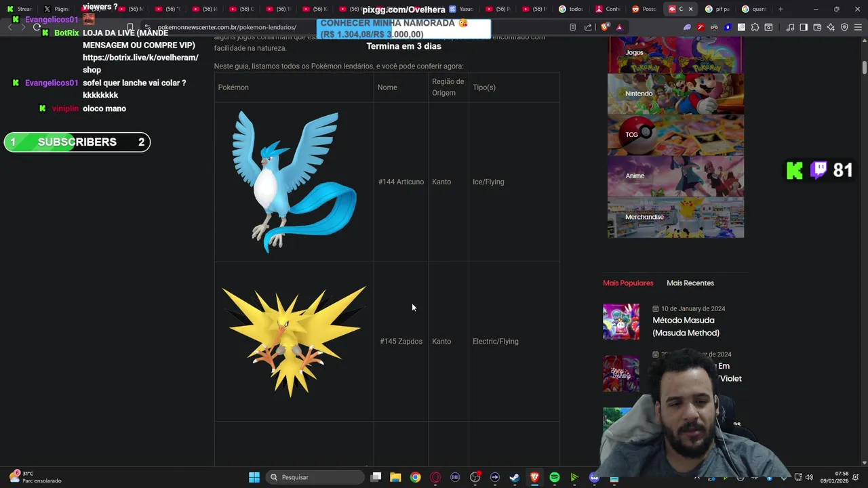Open the Jogos category banner

click(675, 54)
